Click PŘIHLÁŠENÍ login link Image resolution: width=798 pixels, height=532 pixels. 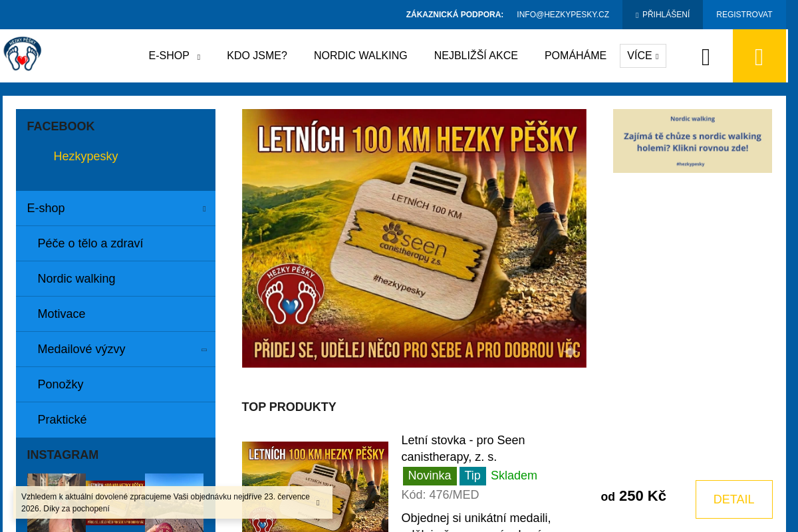(x=662, y=15)
